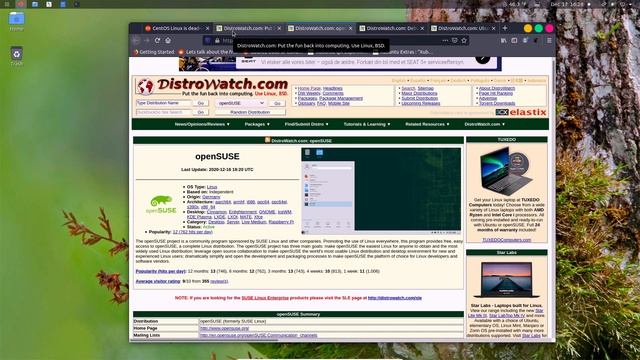
Task: Click the openSUSE chameleon logo
Action: (x=161, y=204)
